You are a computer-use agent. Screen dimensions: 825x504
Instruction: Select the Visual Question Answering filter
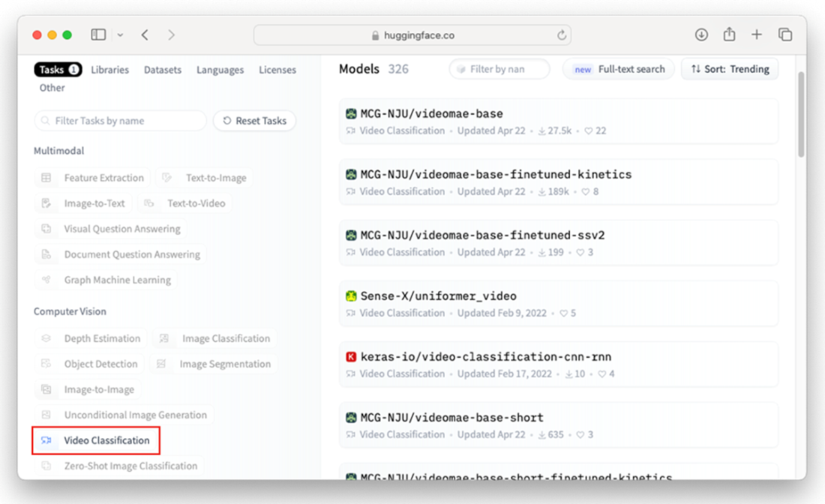111,229
